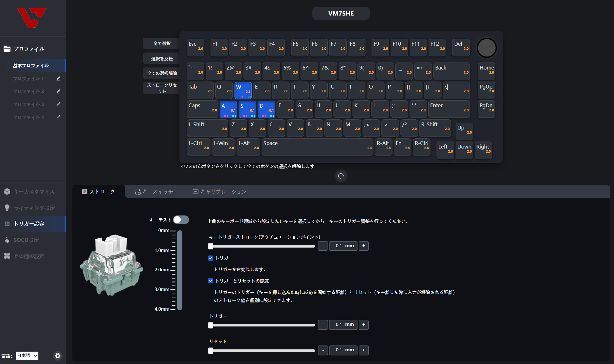Uncheck the トリガー checkbox
The height and width of the screenshot is (364, 614).
[x=210, y=258]
